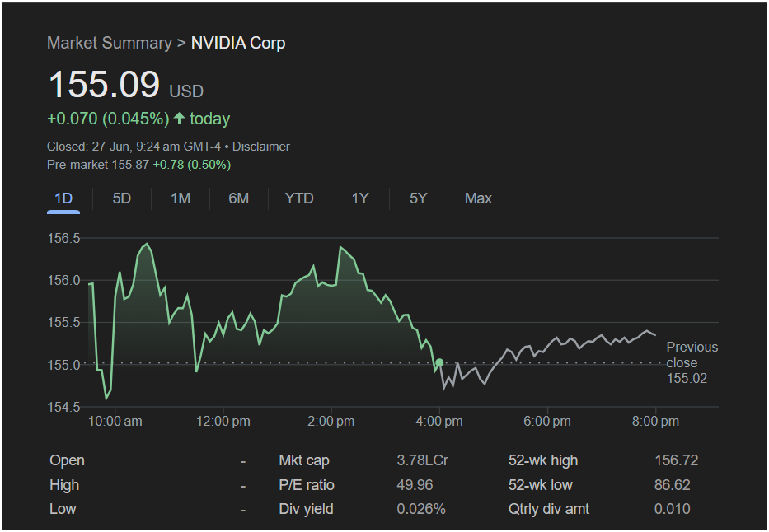Show the 1M chart range
Image resolution: width=769 pixels, height=532 pixels.
(181, 198)
